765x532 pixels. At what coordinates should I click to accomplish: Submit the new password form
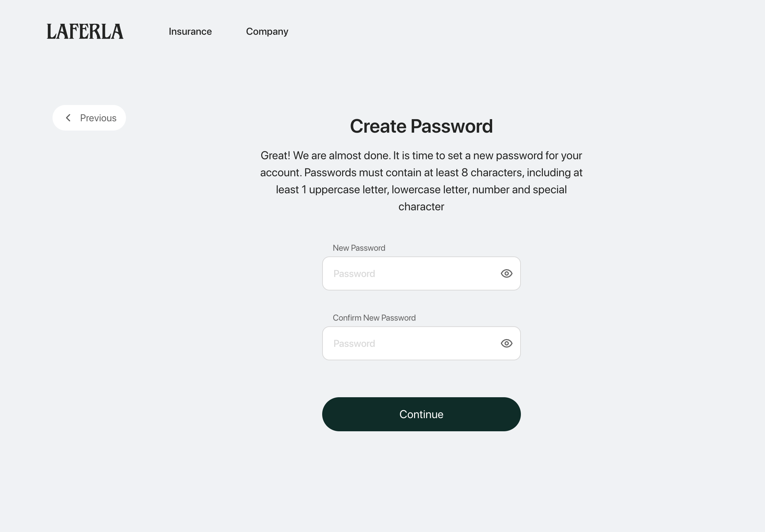(x=421, y=414)
